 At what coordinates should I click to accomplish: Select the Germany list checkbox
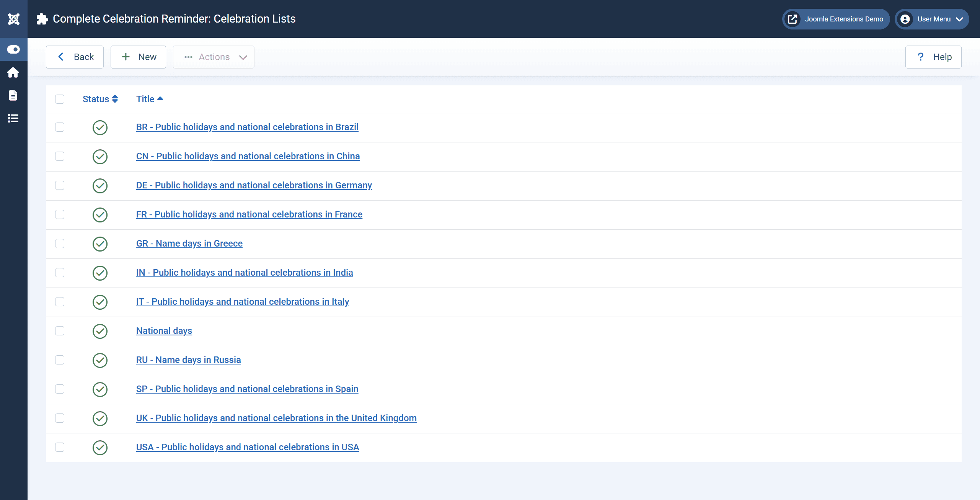tap(60, 185)
